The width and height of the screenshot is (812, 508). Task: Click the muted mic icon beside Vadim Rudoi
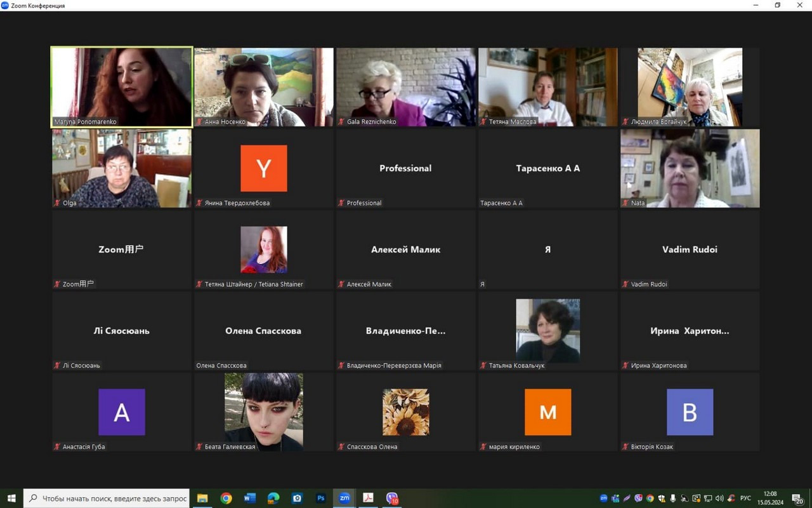(626, 284)
